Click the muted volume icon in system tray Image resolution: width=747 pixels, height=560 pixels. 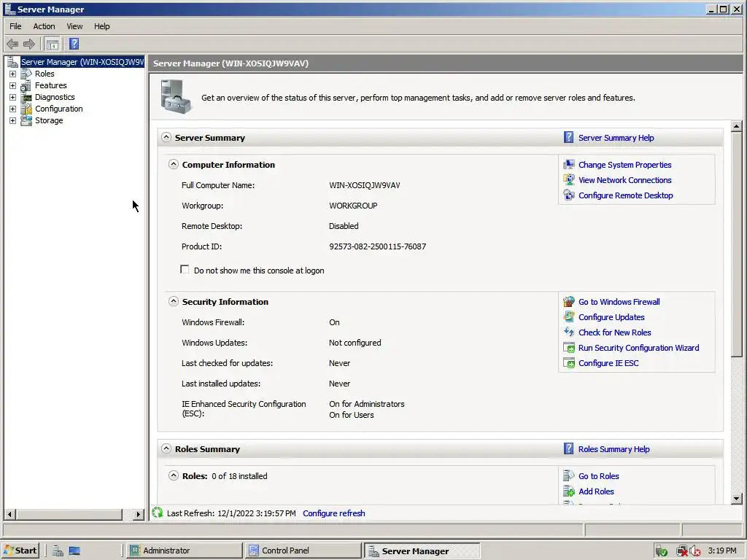pyautogui.click(x=694, y=551)
